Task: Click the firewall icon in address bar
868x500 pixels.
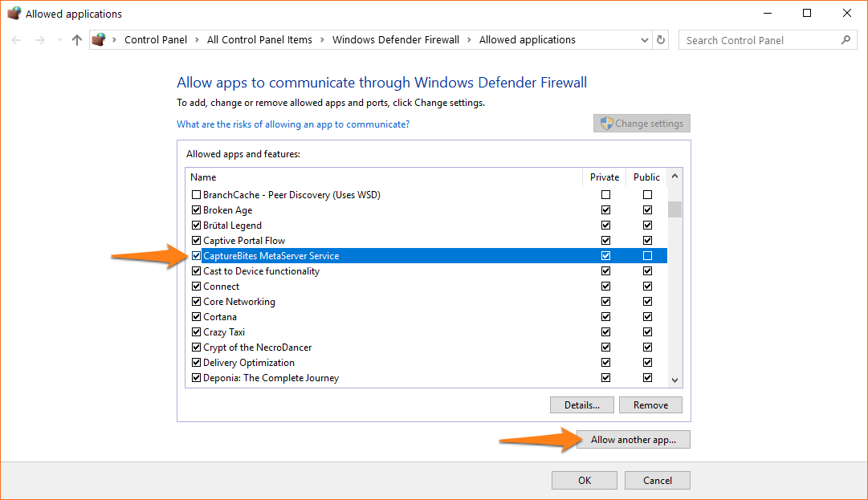Action: [99, 40]
